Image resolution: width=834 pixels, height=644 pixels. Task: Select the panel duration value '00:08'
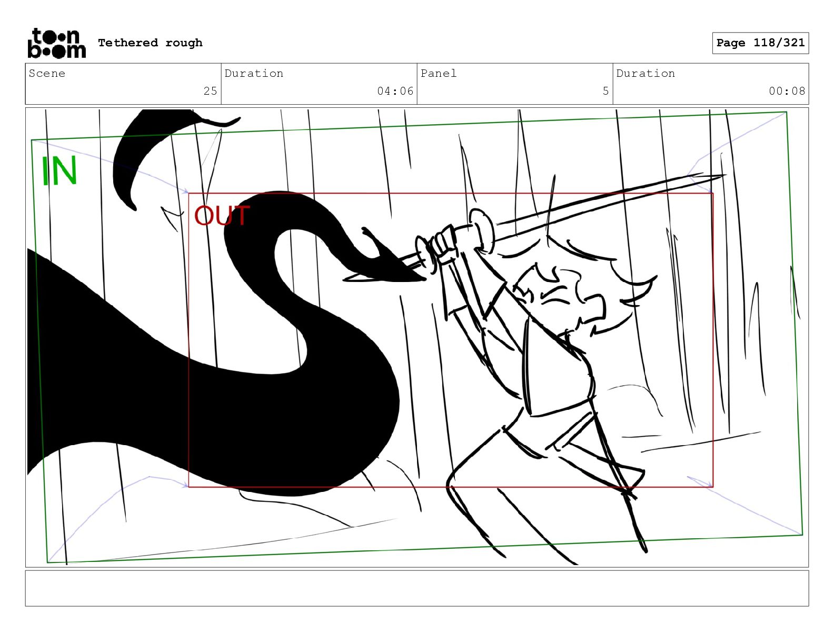[x=787, y=91]
